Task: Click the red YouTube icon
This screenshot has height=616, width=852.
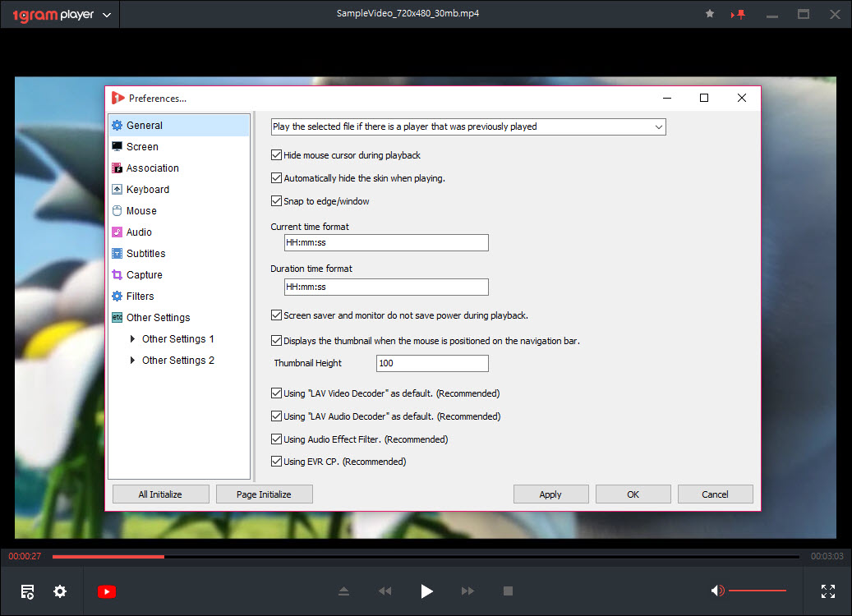Action: 107,591
